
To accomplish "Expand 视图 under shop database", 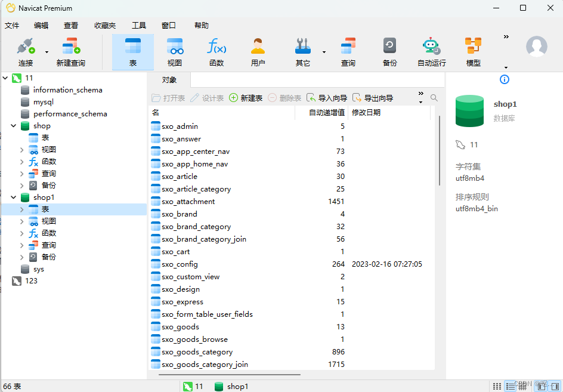I will (22, 150).
